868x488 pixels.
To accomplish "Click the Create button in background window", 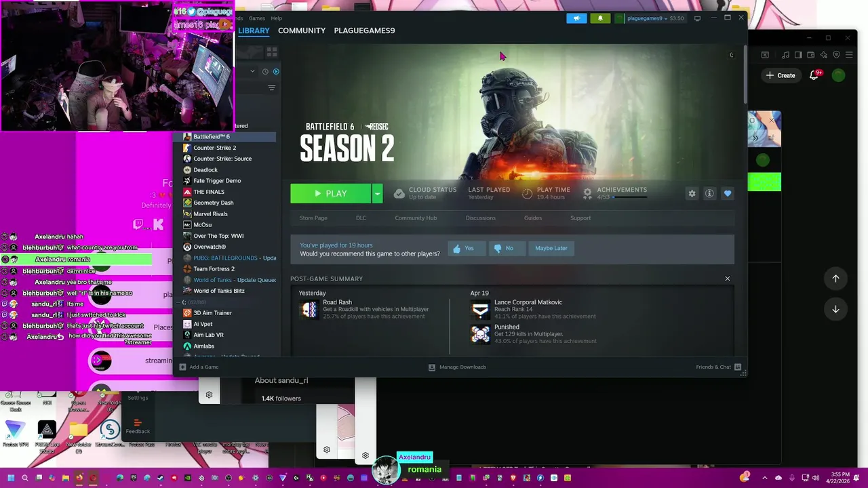I will tap(781, 75).
